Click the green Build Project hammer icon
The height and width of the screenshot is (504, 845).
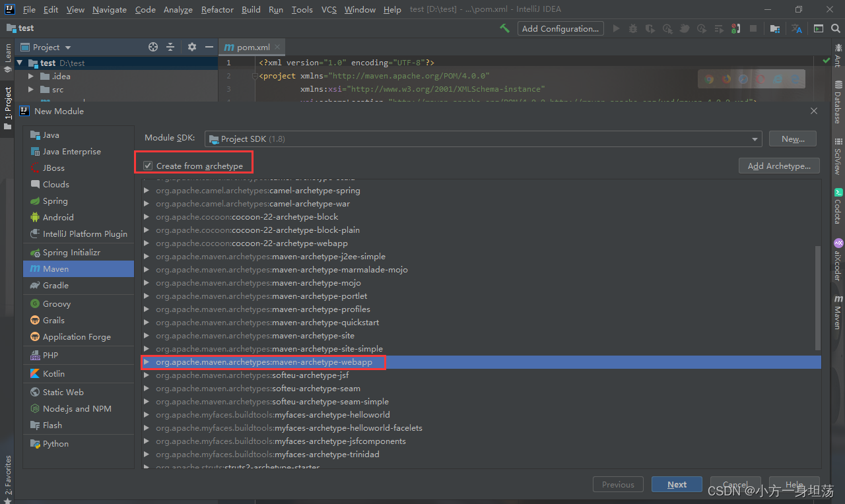pos(504,28)
